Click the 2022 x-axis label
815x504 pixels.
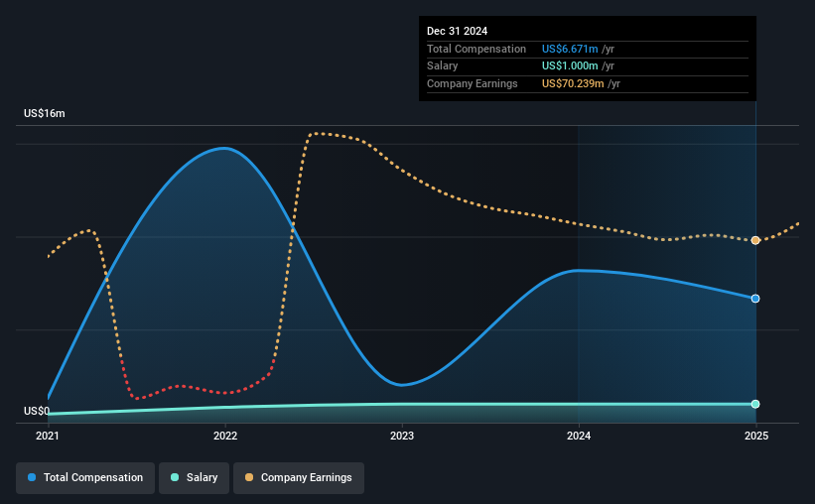(x=225, y=436)
